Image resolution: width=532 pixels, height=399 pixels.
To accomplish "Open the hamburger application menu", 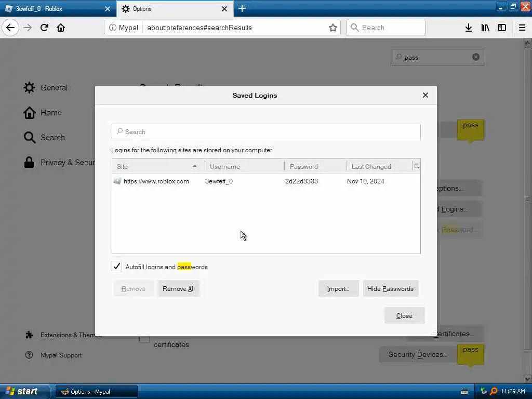I will [x=522, y=28].
